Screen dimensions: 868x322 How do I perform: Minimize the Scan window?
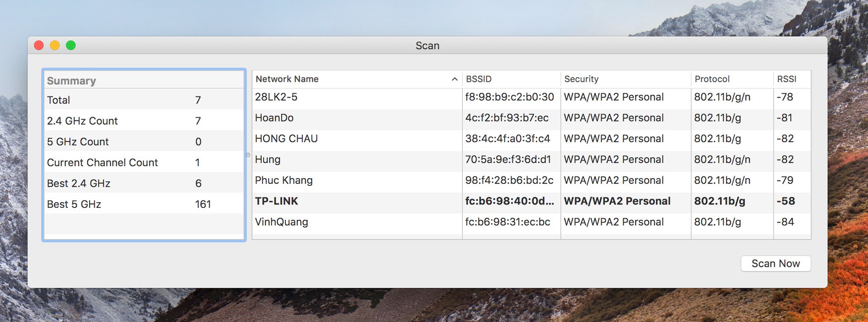tap(55, 45)
